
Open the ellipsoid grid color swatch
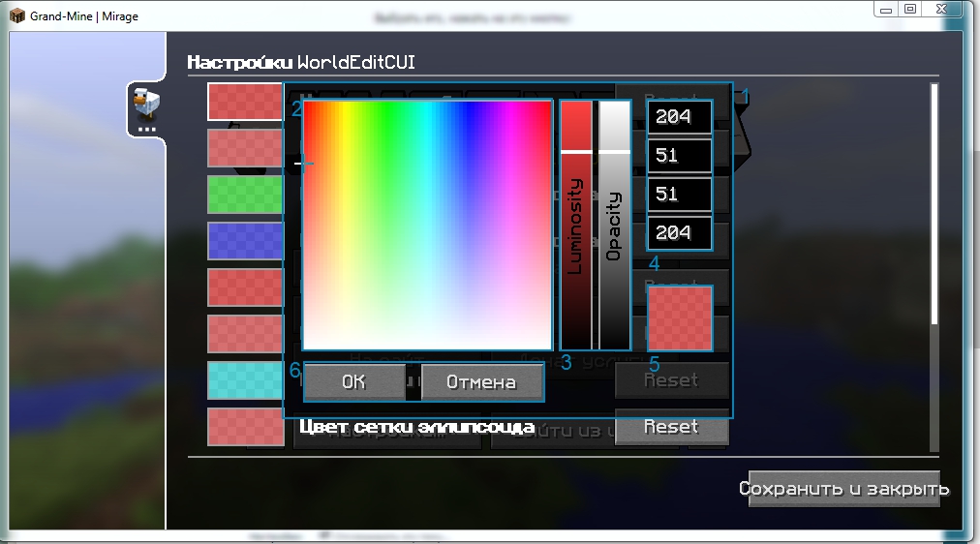(x=245, y=427)
